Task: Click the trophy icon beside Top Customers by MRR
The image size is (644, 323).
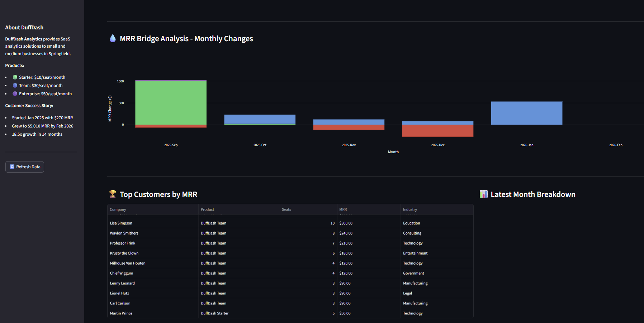Action: [x=113, y=194]
